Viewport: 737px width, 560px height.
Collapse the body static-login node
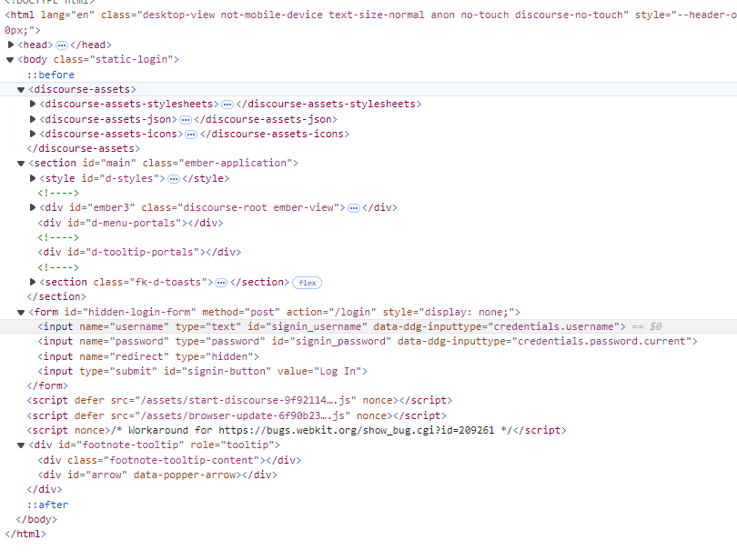10,60
